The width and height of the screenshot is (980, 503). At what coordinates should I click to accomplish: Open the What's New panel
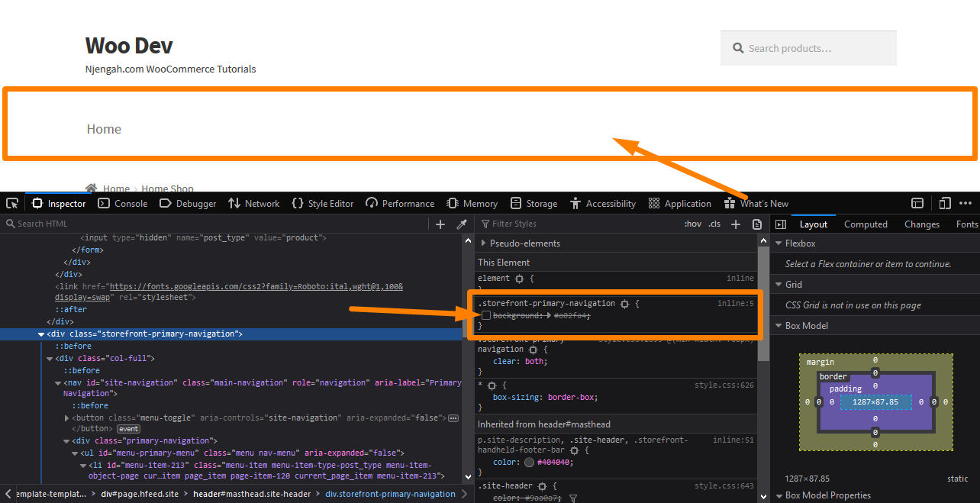(x=756, y=204)
